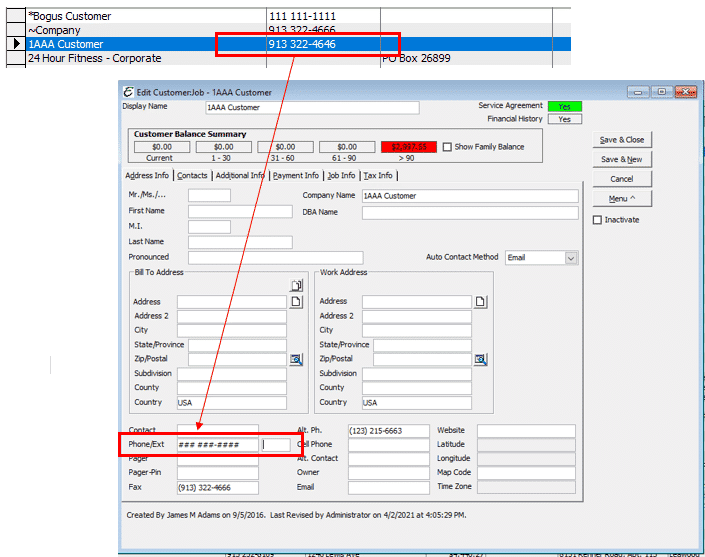Switch to Payment Info tab
The image size is (705, 557).
(295, 175)
